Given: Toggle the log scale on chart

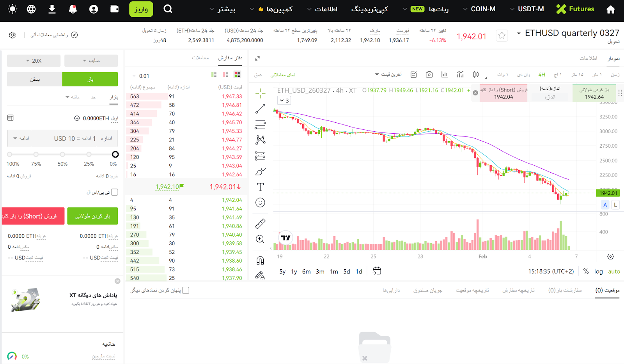Looking at the screenshot, I should click(598, 272).
